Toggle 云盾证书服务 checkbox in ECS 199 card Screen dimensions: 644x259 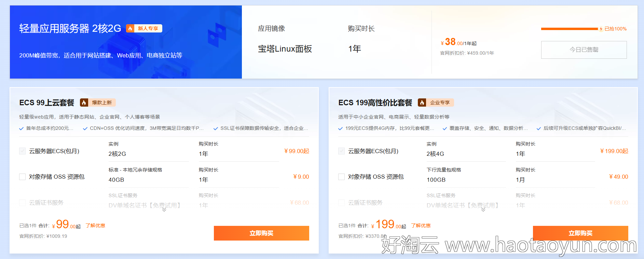[x=341, y=203]
